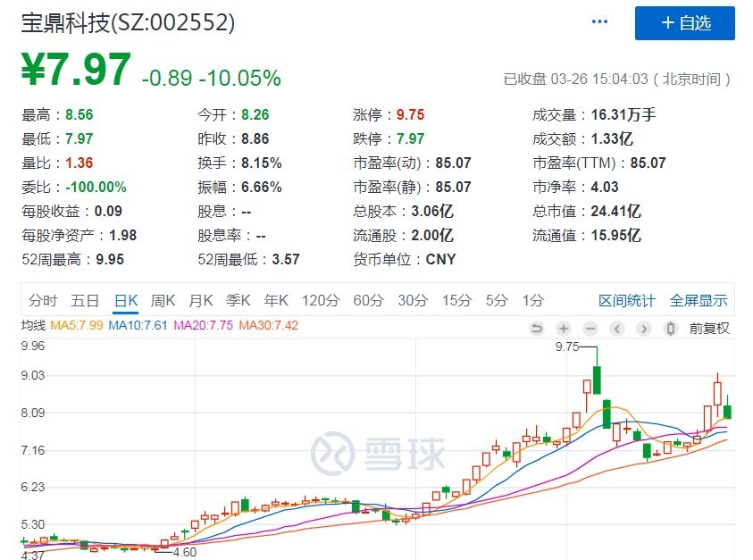Click the 委比 value -100.00%
The width and height of the screenshot is (753, 560).
click(96, 187)
